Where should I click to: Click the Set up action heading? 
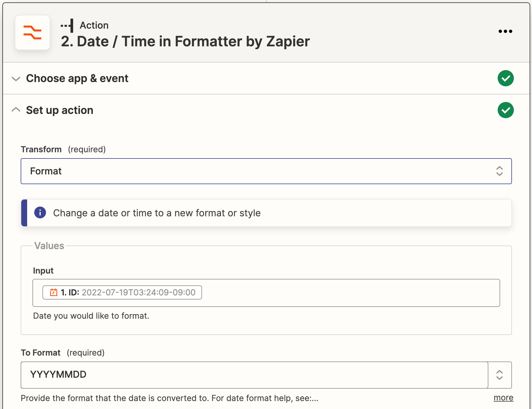coord(60,110)
